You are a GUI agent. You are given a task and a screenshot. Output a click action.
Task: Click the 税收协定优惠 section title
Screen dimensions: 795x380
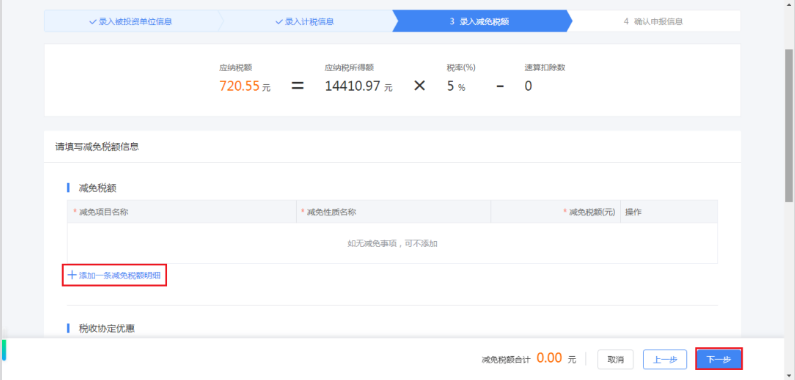tap(106, 328)
